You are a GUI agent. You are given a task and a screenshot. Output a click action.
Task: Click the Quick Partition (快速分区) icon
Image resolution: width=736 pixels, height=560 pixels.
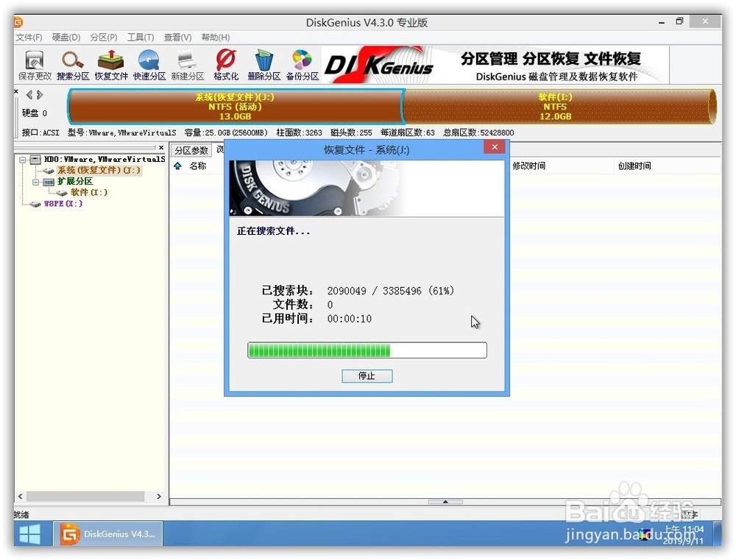tap(149, 65)
